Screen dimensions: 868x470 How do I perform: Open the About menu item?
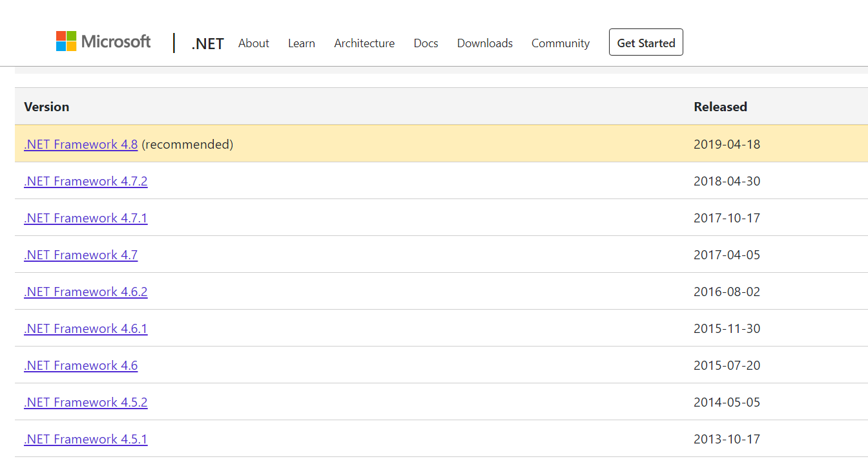point(253,43)
